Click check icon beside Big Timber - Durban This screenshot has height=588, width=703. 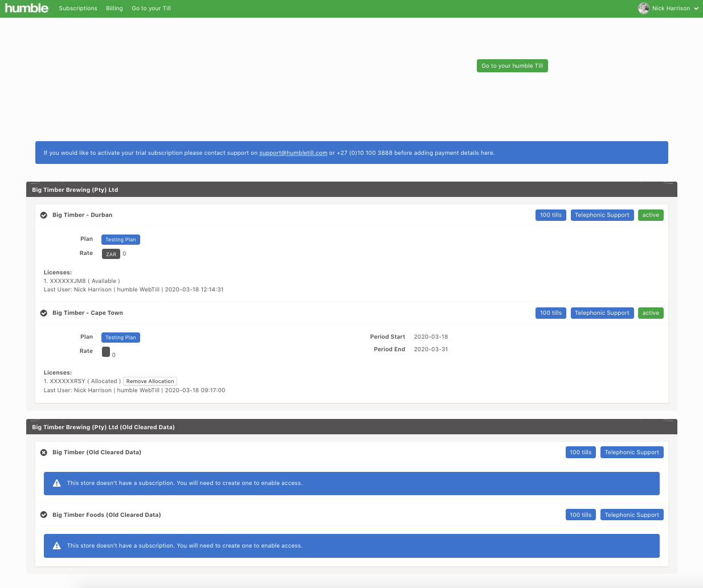(x=44, y=215)
